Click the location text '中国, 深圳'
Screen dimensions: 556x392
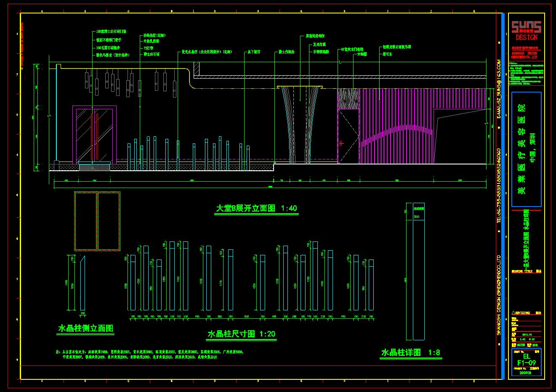click(533, 148)
